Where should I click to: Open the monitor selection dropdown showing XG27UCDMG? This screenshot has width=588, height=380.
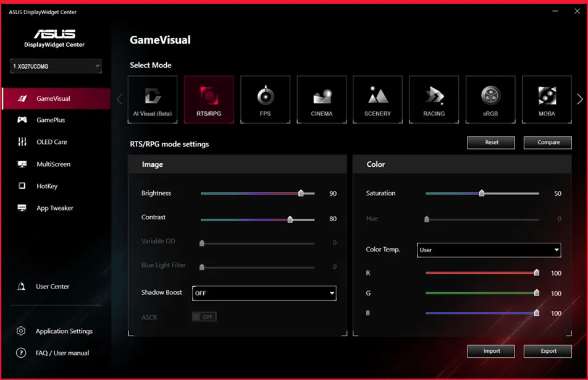[56, 66]
